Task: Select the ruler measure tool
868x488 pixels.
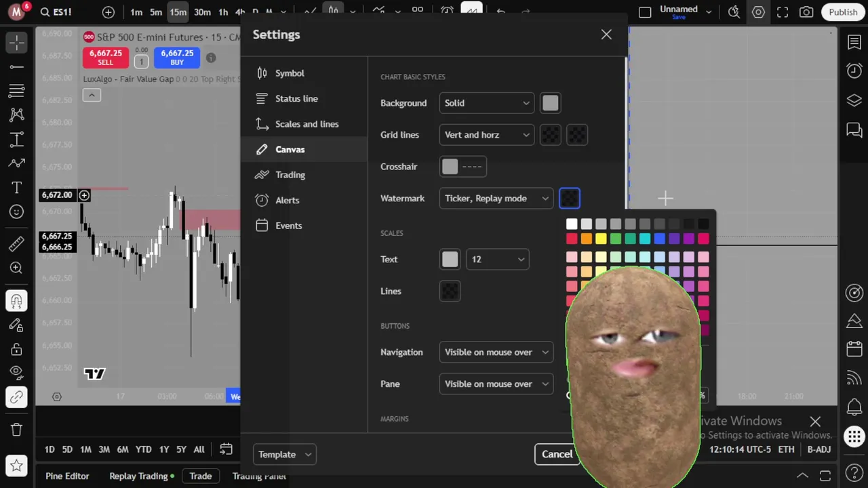Action: click(x=16, y=244)
